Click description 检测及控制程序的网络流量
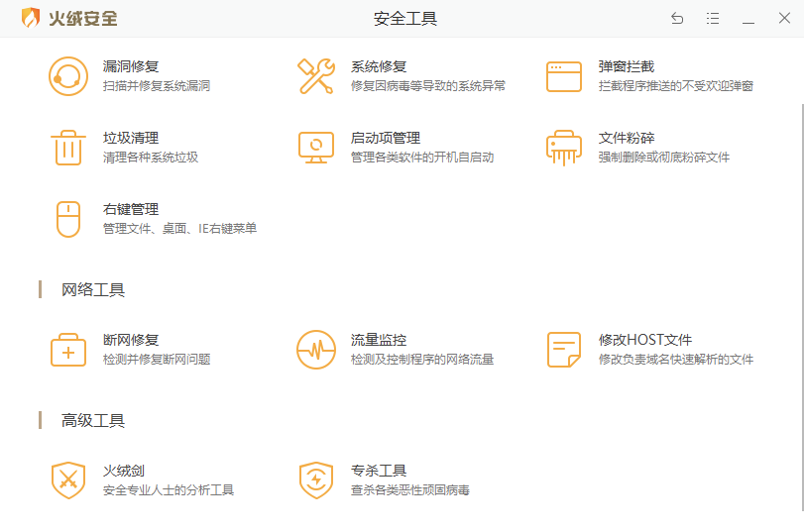The width and height of the screenshot is (804, 532). click(x=422, y=359)
